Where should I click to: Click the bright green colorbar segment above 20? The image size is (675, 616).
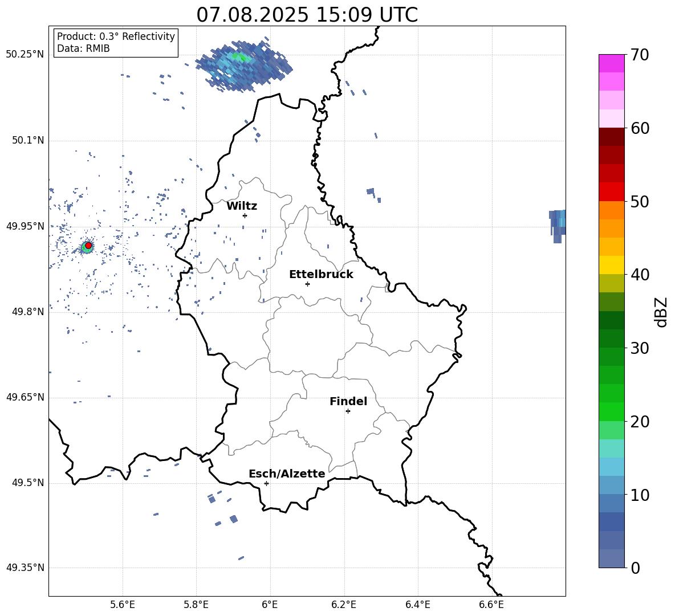click(611, 411)
